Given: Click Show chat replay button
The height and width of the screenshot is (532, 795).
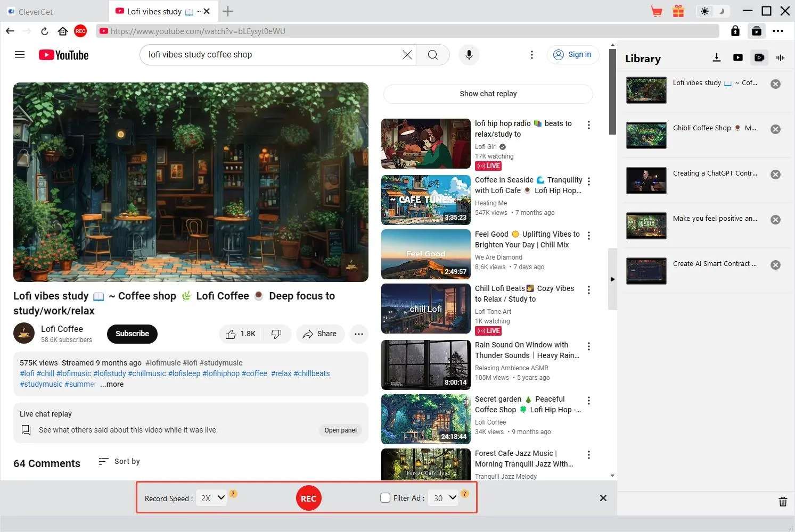Looking at the screenshot, I should [488, 94].
